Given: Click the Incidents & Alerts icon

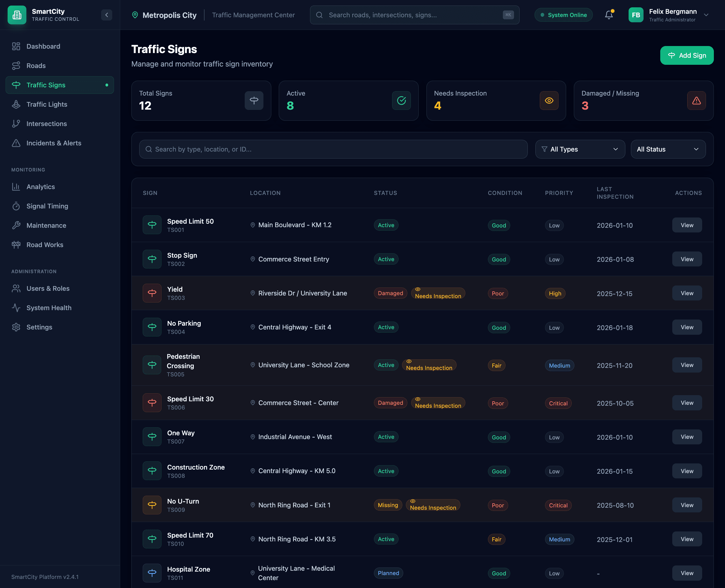Looking at the screenshot, I should click(x=16, y=143).
